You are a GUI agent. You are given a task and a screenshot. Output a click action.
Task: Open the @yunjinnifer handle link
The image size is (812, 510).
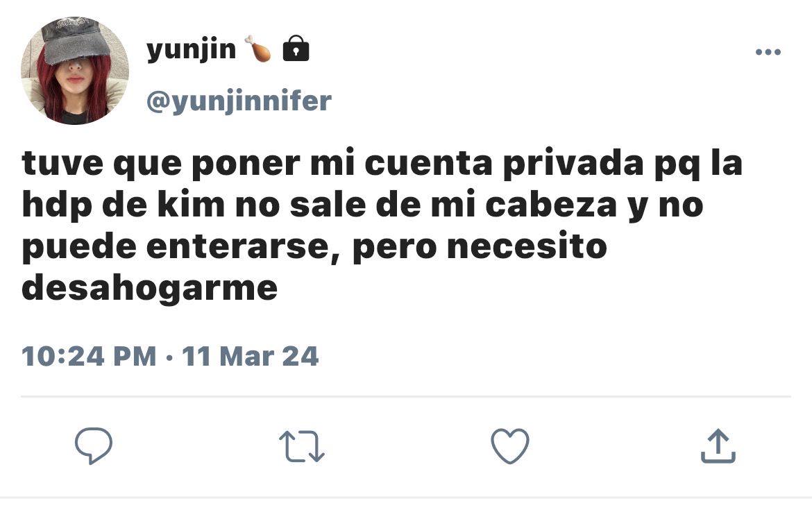point(239,101)
